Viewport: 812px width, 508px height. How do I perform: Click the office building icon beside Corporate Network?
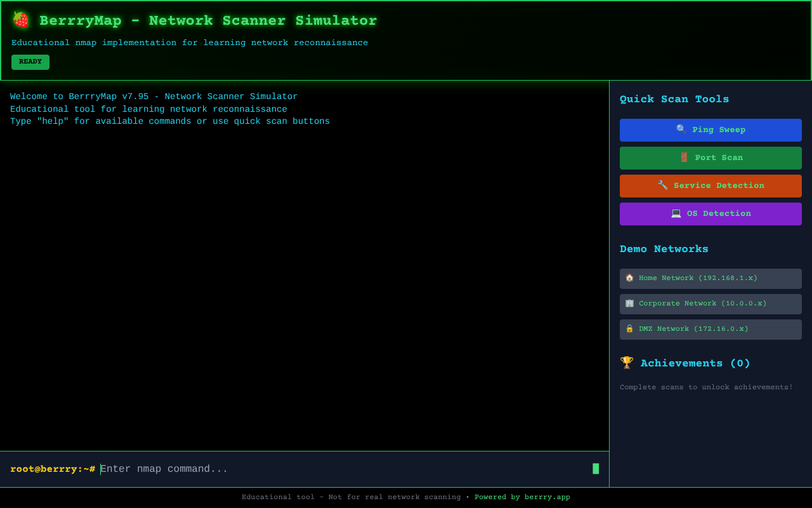(x=629, y=303)
